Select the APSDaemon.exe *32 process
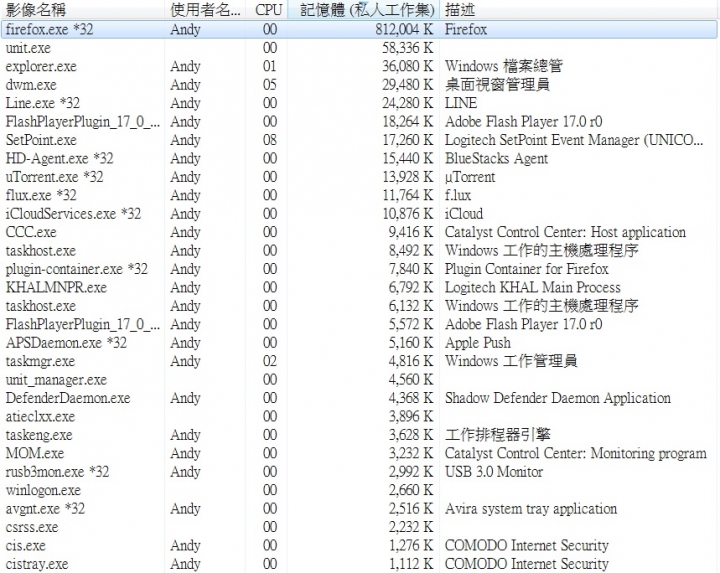Screen dimensions: 720x573 pos(359,343)
